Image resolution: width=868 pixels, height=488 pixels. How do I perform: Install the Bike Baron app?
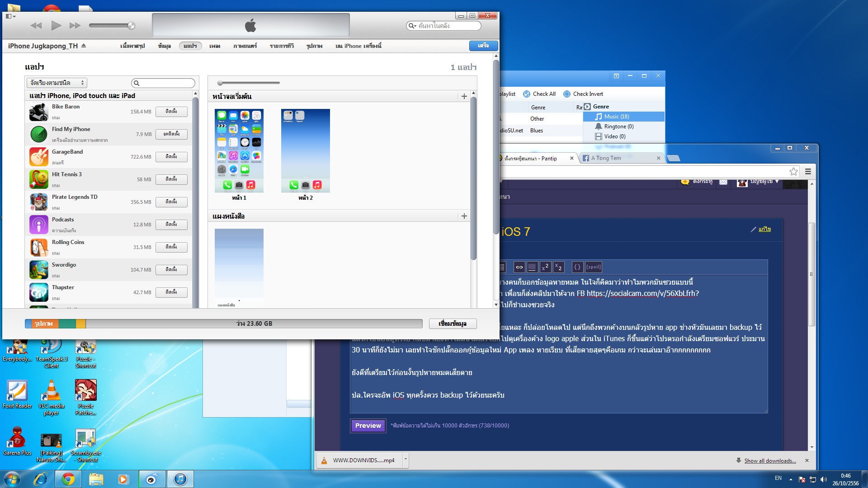point(171,112)
